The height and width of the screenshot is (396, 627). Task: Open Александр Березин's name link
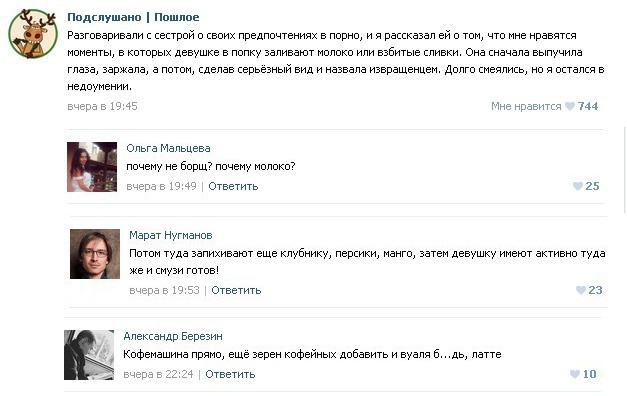point(173,336)
